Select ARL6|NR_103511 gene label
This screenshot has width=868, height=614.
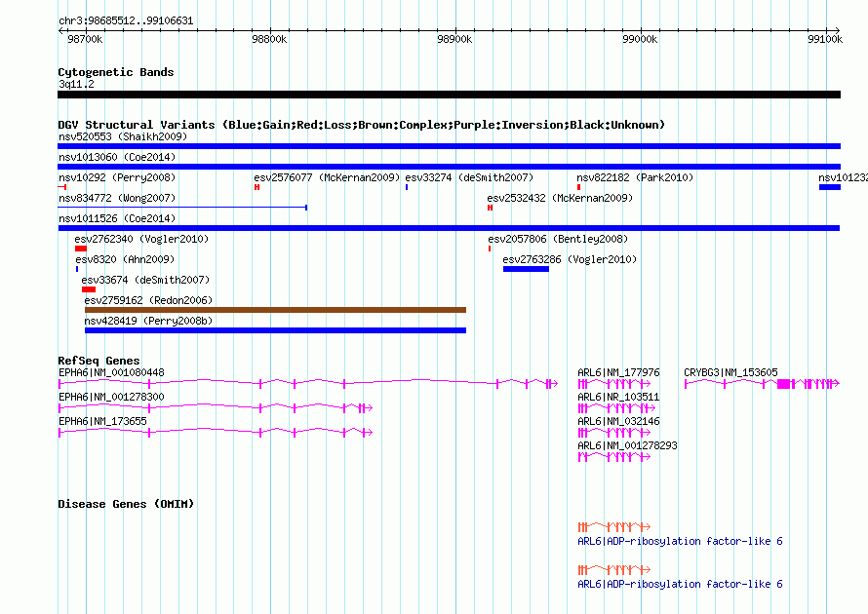tap(618, 398)
